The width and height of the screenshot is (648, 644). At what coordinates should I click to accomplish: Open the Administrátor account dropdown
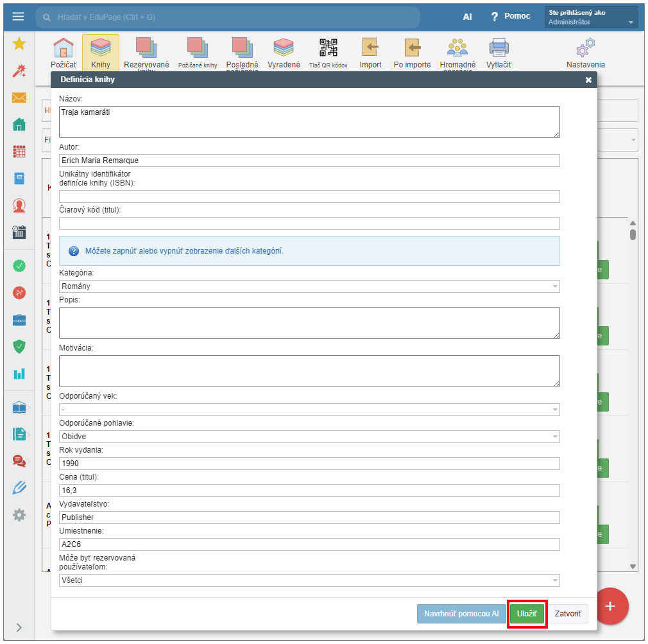pyautogui.click(x=591, y=17)
